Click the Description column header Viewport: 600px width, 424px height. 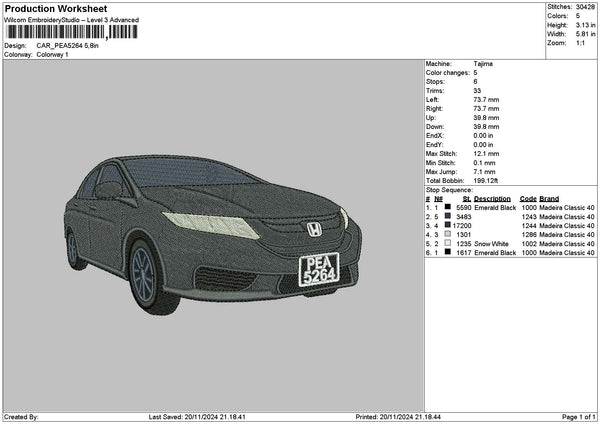(x=492, y=198)
